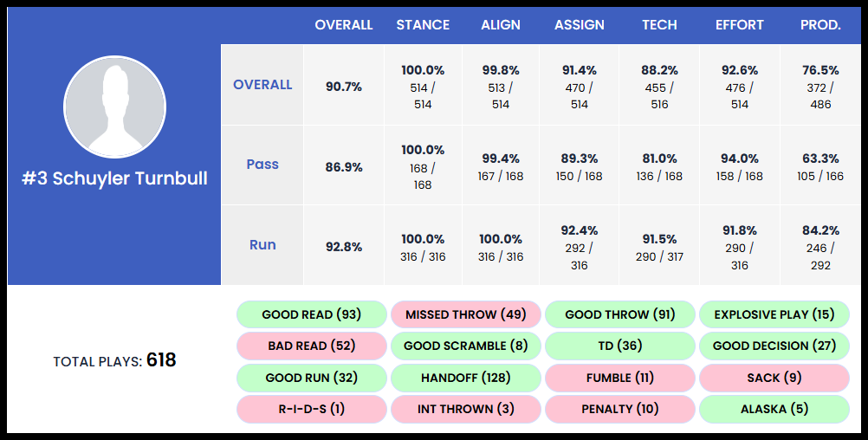Click the SACK (9) tag

[x=774, y=378]
